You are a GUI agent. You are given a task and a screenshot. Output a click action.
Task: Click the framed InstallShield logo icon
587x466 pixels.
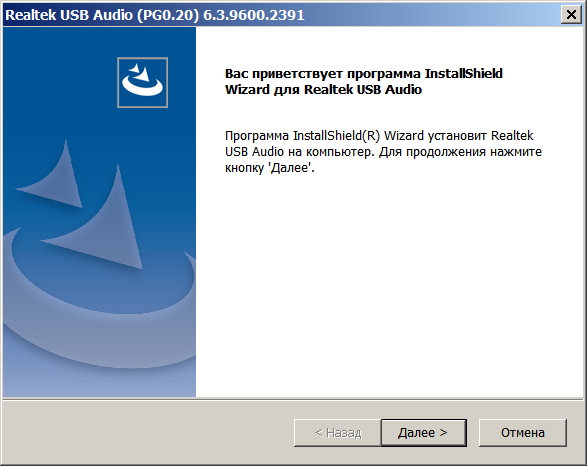coord(142,82)
